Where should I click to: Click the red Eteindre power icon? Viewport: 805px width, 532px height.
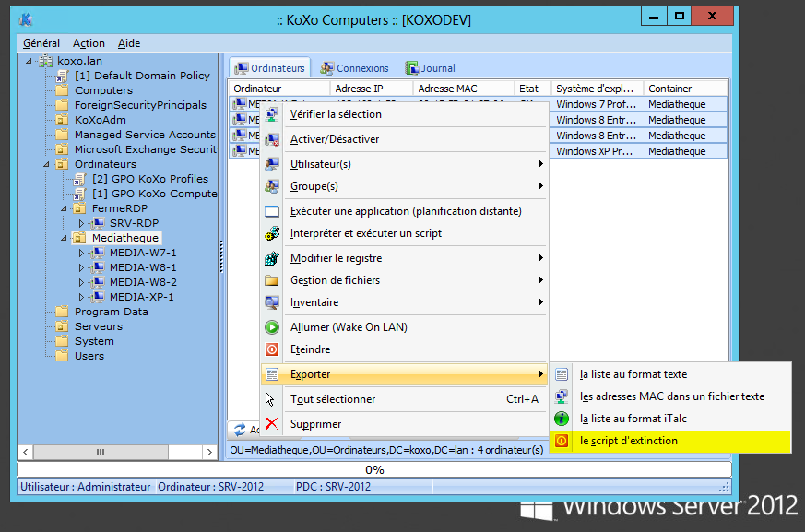pyautogui.click(x=272, y=349)
